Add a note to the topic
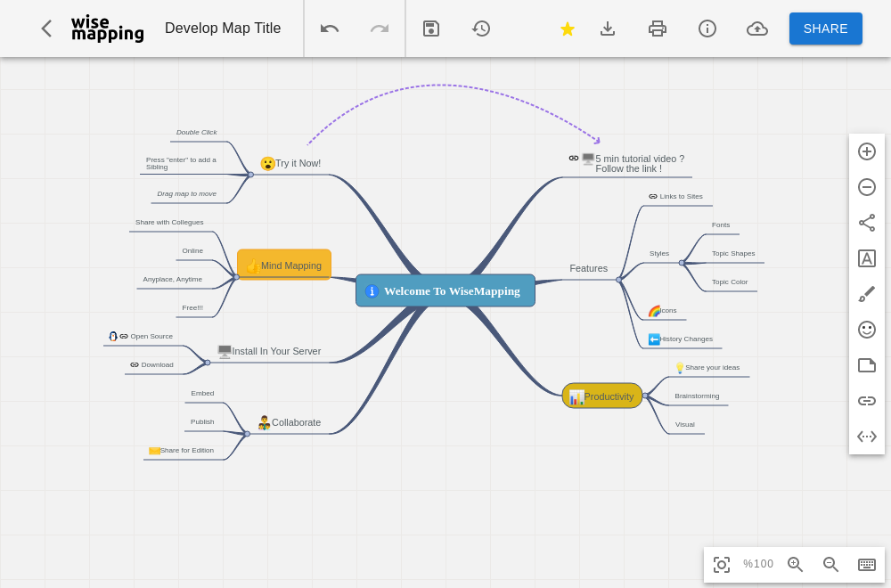 tap(867, 365)
